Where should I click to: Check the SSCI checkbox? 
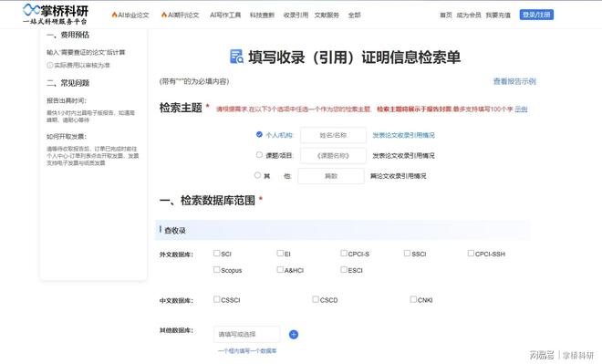(408, 254)
